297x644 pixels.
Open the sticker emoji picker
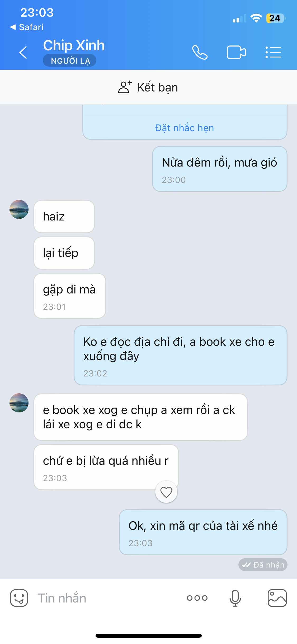coord(19,598)
